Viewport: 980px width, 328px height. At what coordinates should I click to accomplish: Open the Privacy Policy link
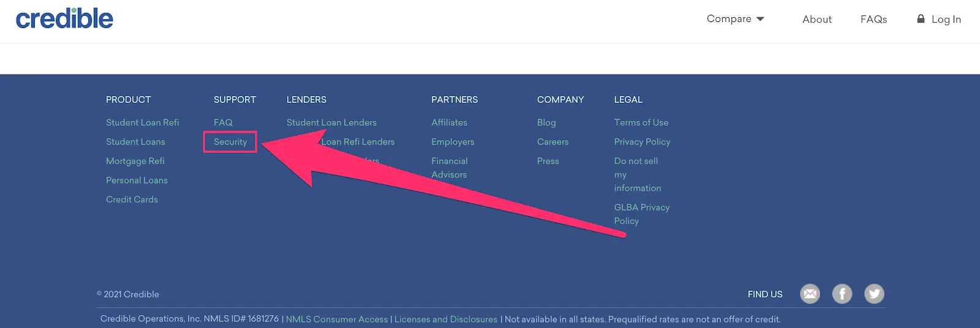[x=643, y=142]
